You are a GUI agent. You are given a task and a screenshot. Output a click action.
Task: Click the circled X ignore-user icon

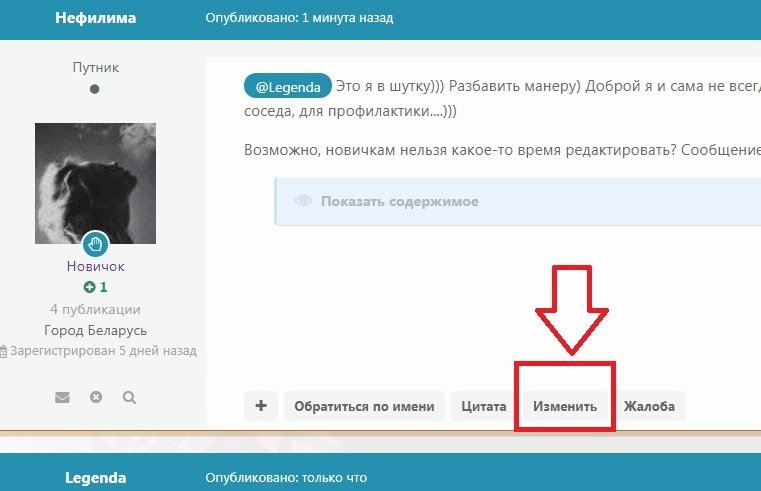[96, 397]
